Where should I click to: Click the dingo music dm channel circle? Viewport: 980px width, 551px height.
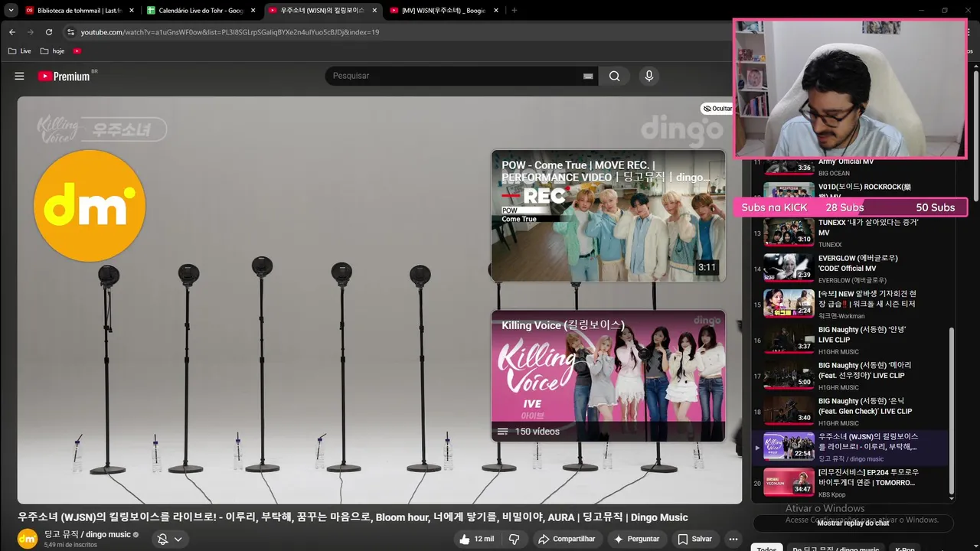point(90,206)
